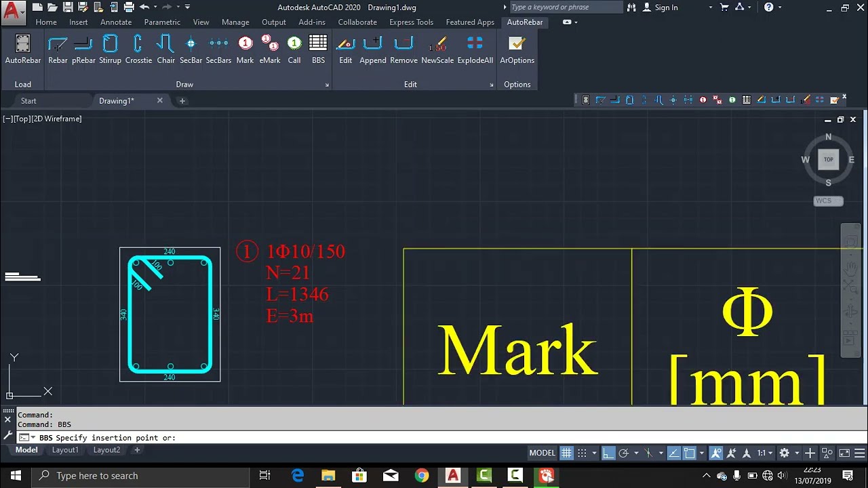868x488 pixels.
Task: Open Customize Quick Access Toolbar dropdown
Action: coord(188,7)
